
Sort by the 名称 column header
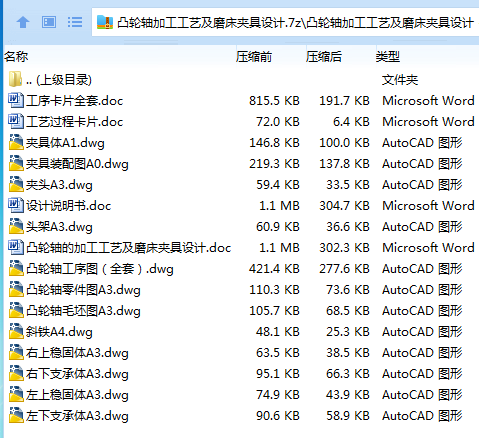16,57
